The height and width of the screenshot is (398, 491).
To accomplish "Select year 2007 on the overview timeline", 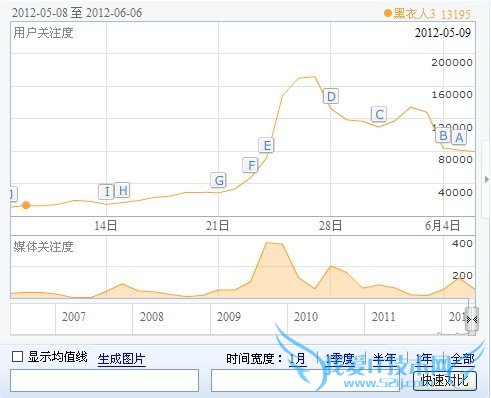I will [74, 316].
